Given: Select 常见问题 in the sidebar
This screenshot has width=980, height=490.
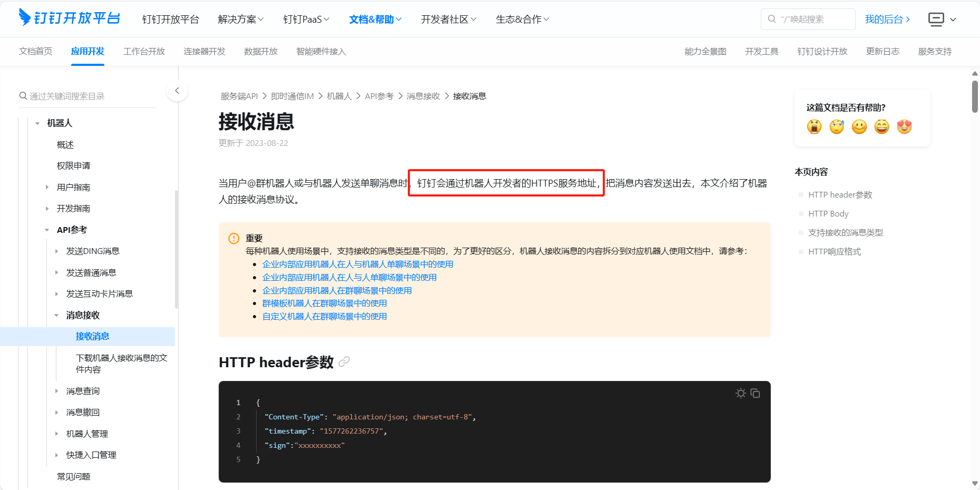Looking at the screenshot, I should click(x=74, y=476).
